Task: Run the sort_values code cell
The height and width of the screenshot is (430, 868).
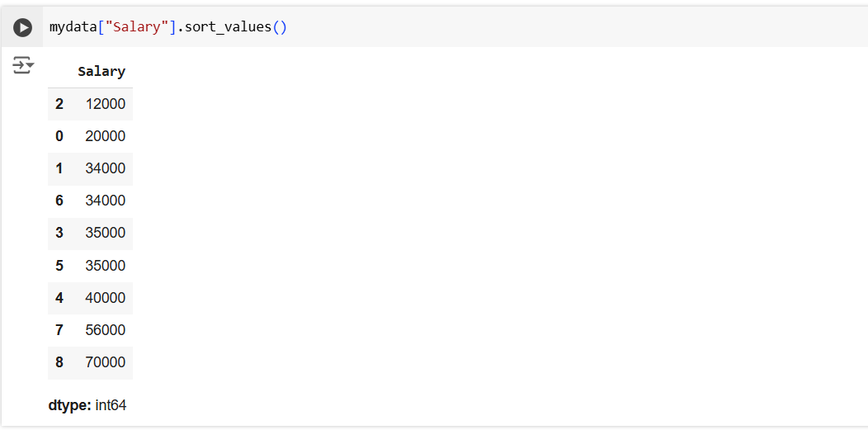Action: click(23, 28)
